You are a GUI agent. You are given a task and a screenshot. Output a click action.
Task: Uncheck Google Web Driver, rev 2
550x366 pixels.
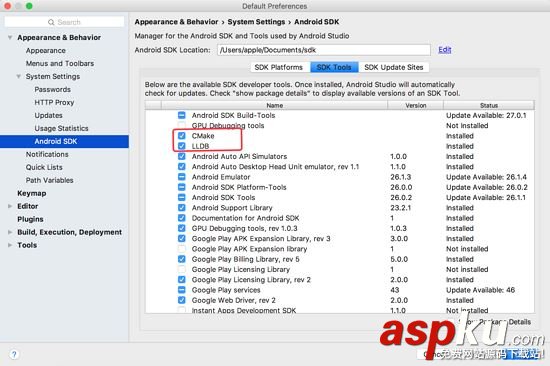click(182, 300)
